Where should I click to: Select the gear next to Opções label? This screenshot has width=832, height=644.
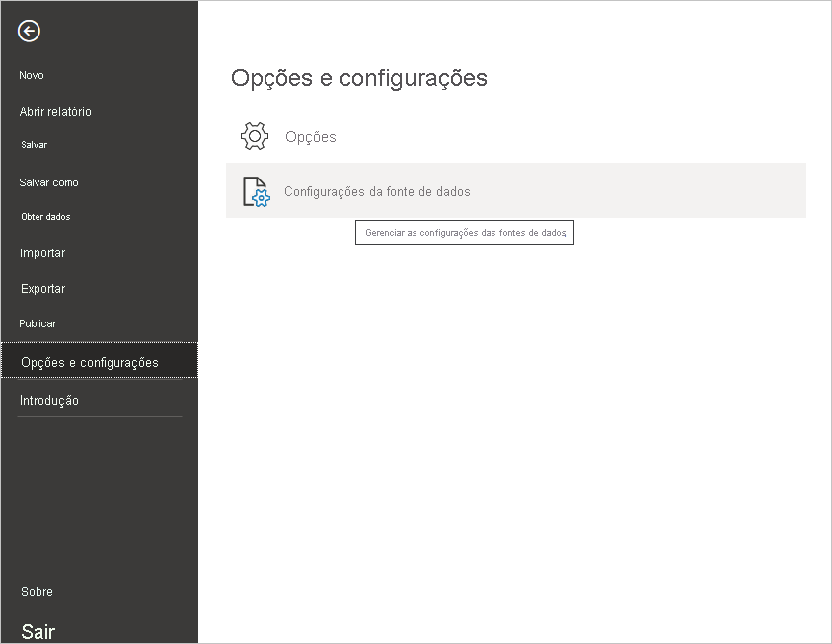(254, 136)
